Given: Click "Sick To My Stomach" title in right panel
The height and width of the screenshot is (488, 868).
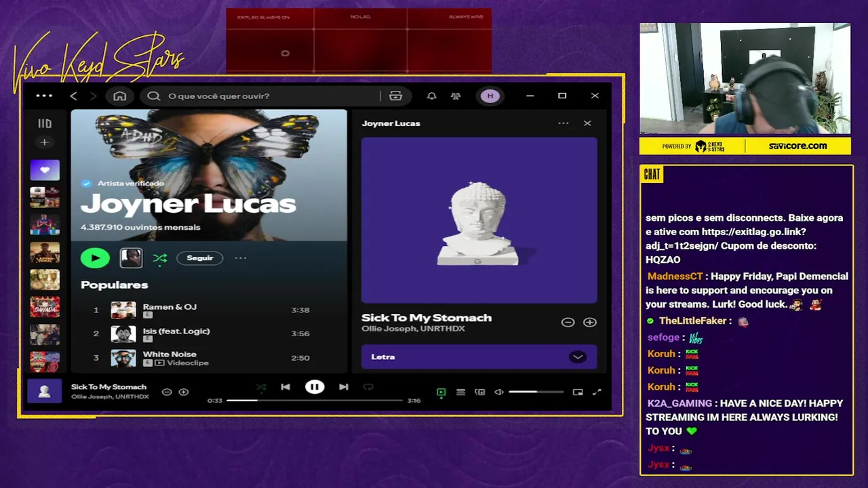Looking at the screenshot, I should pyautogui.click(x=427, y=317).
